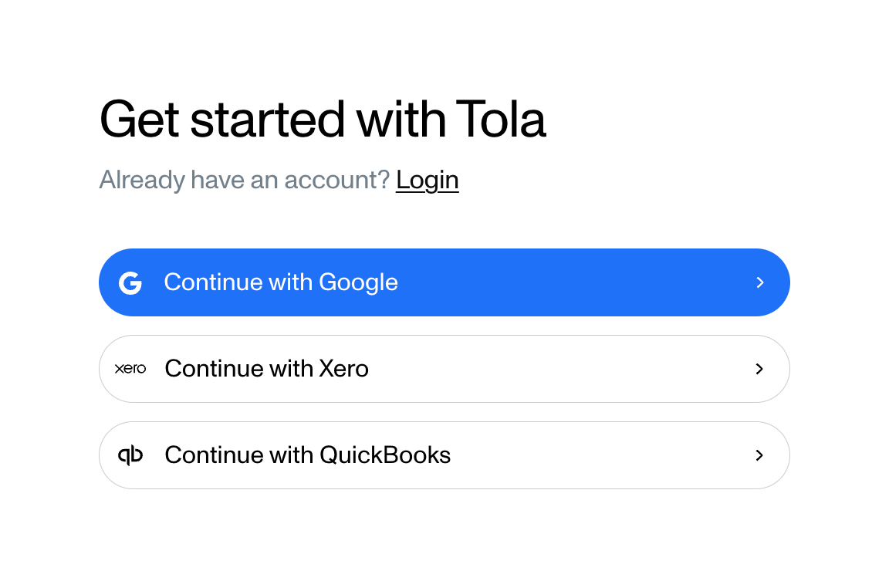Click the chevron on Continue with QuickBooks

pos(759,455)
